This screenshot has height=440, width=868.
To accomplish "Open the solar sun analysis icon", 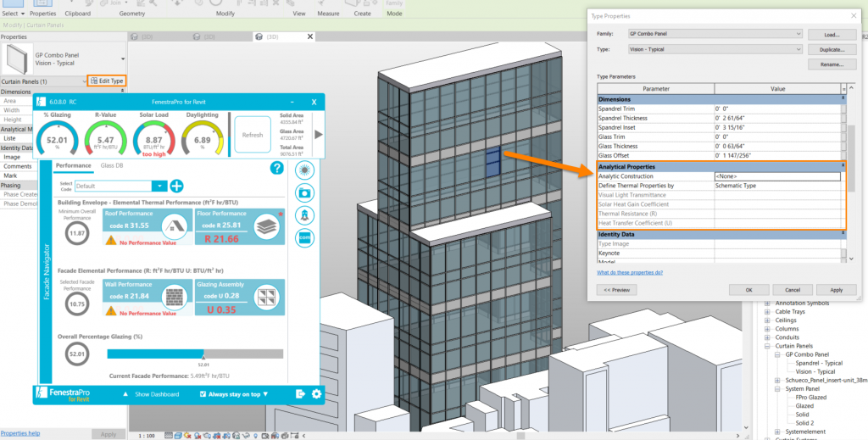I will [304, 170].
